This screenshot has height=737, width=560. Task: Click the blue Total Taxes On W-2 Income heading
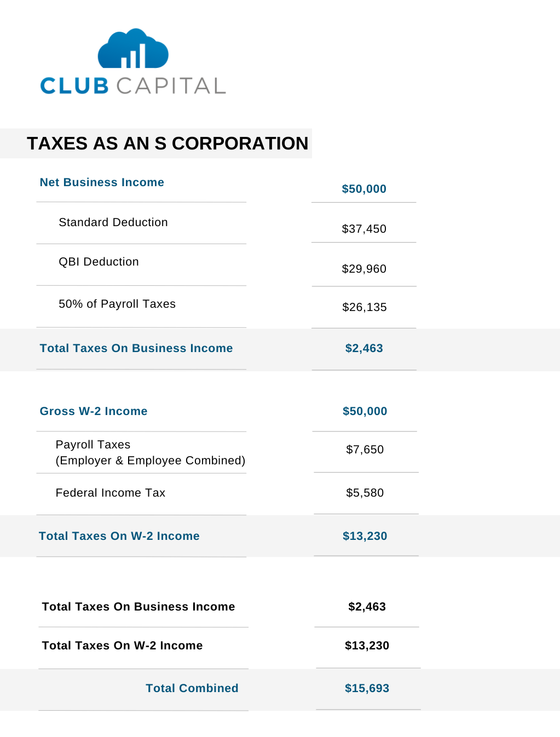(119, 536)
